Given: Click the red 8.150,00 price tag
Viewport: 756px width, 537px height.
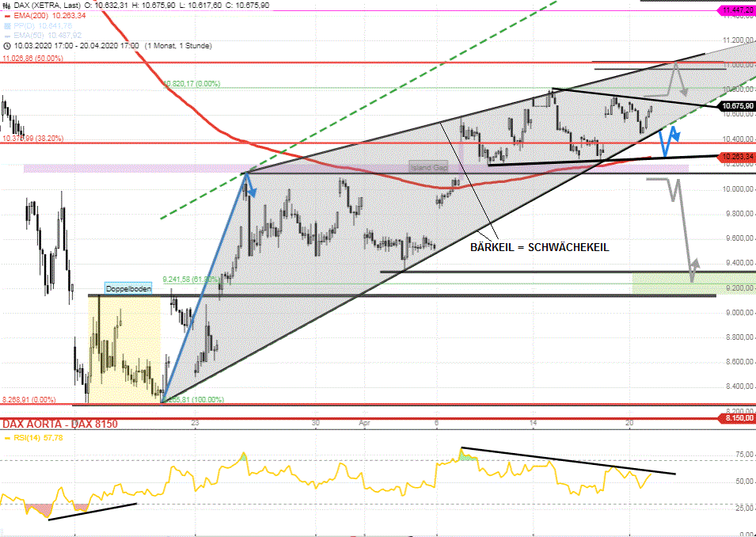Looking at the screenshot, I should click(x=736, y=418).
